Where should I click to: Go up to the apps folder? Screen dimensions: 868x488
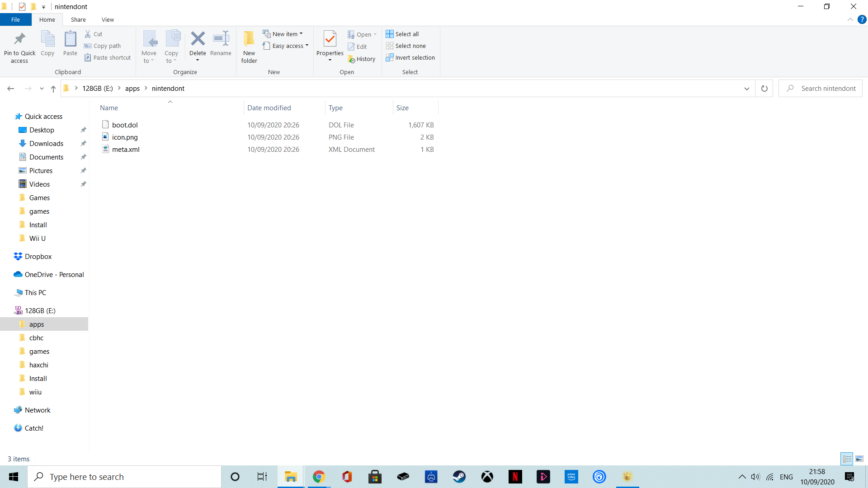click(x=53, y=89)
